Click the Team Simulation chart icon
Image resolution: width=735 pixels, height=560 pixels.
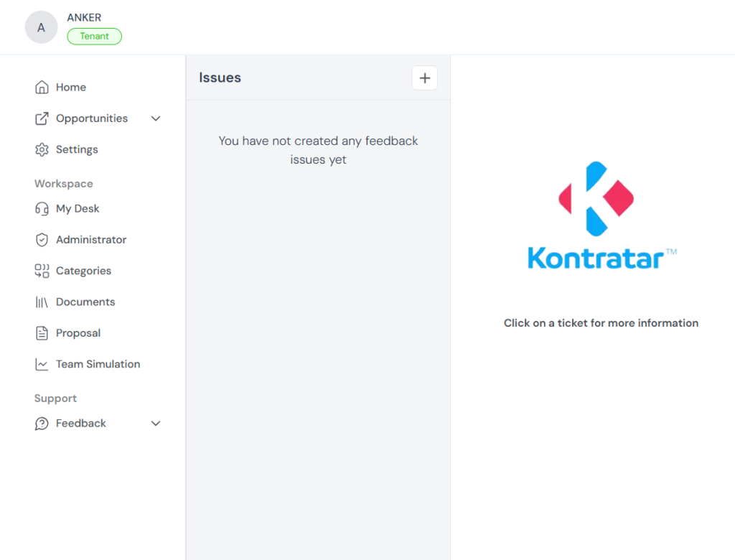pyautogui.click(x=42, y=365)
